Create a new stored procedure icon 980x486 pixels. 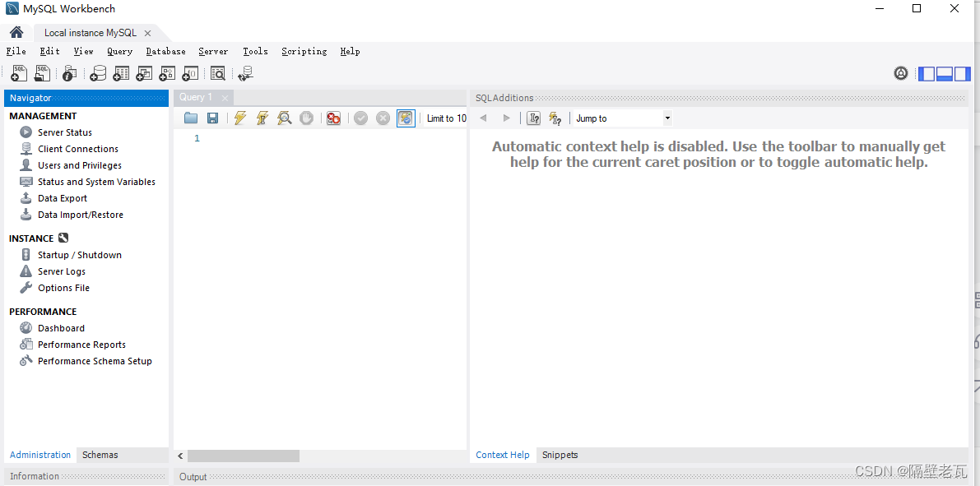point(167,74)
